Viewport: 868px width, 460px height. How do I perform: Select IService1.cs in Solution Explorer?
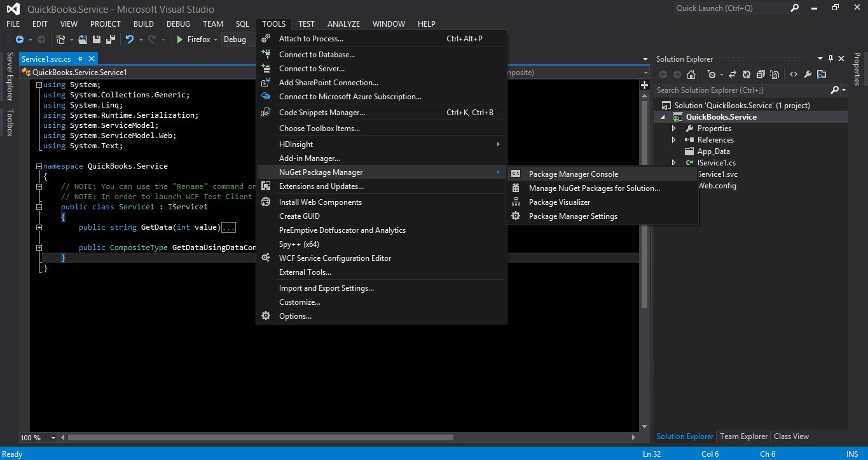click(716, 163)
